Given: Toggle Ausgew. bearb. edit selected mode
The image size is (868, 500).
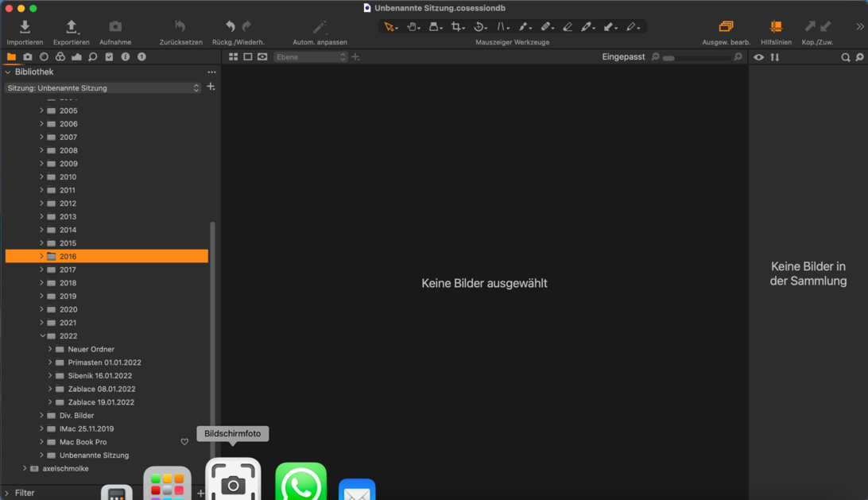Looking at the screenshot, I should [x=726, y=27].
